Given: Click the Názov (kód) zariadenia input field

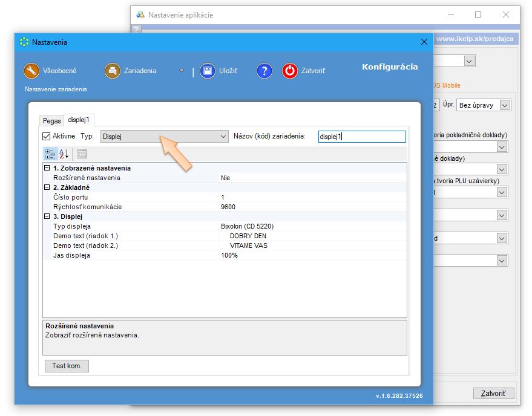Looking at the screenshot, I should point(361,137).
